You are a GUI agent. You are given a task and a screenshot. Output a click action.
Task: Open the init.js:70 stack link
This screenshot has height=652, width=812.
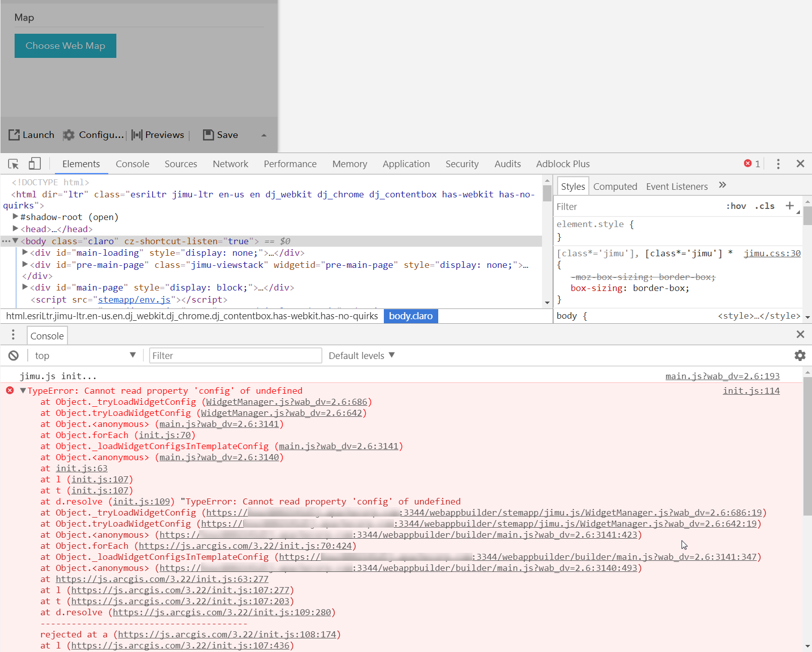point(165,435)
